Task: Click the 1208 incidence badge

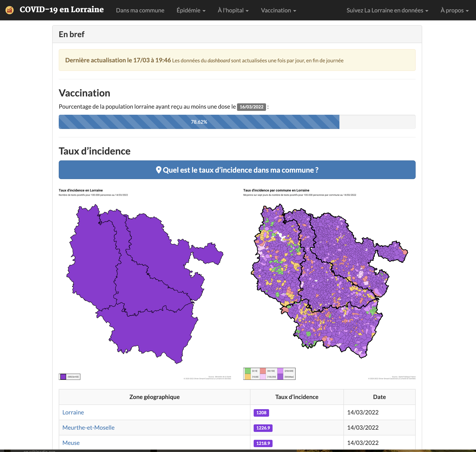Action: pos(261,413)
